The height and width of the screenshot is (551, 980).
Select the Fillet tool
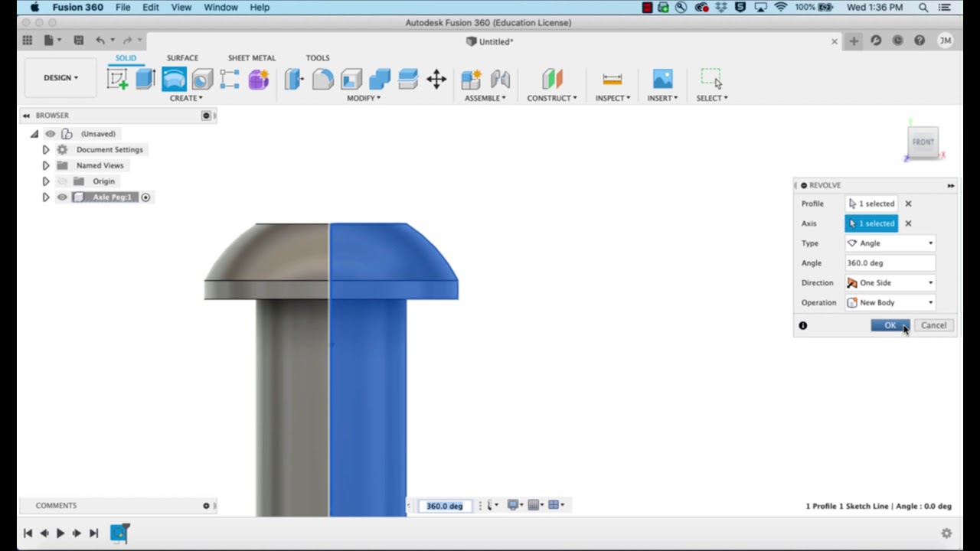tap(322, 79)
